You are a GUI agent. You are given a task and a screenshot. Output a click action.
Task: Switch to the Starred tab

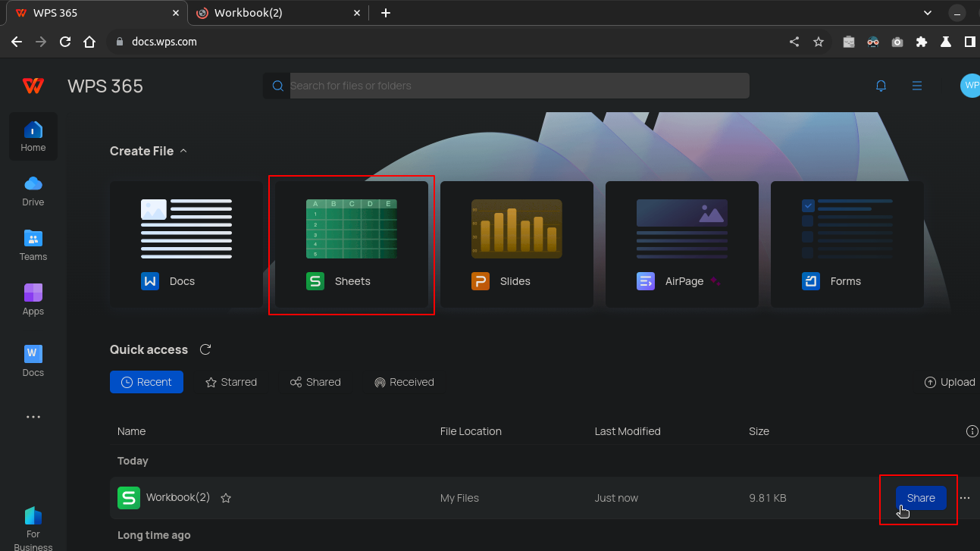pos(231,382)
